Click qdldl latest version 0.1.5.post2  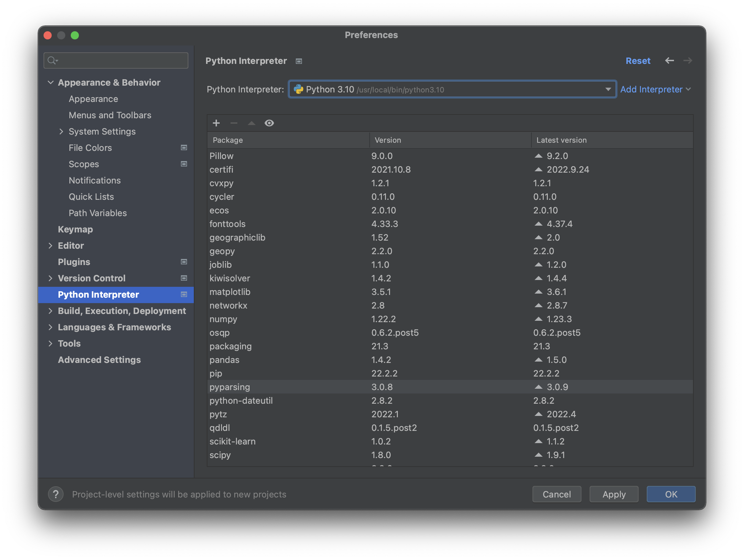[x=556, y=428]
